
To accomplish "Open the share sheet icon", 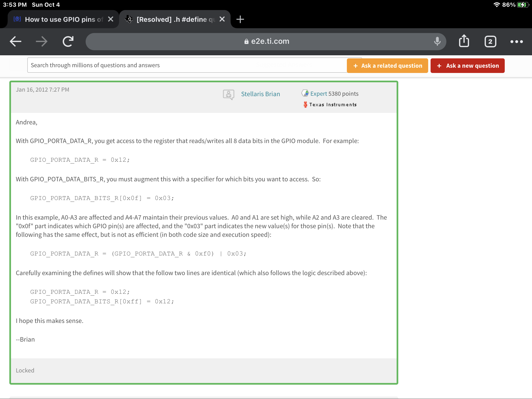I will point(464,41).
